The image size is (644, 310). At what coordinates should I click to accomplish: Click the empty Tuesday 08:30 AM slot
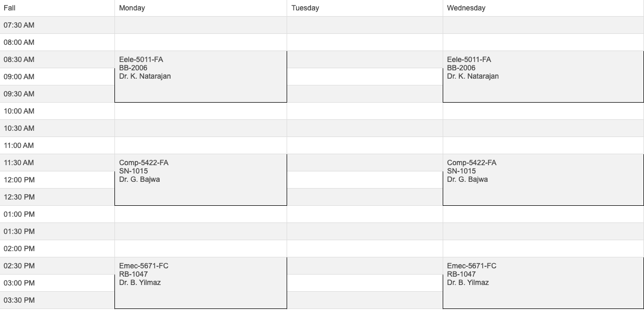[365, 59]
